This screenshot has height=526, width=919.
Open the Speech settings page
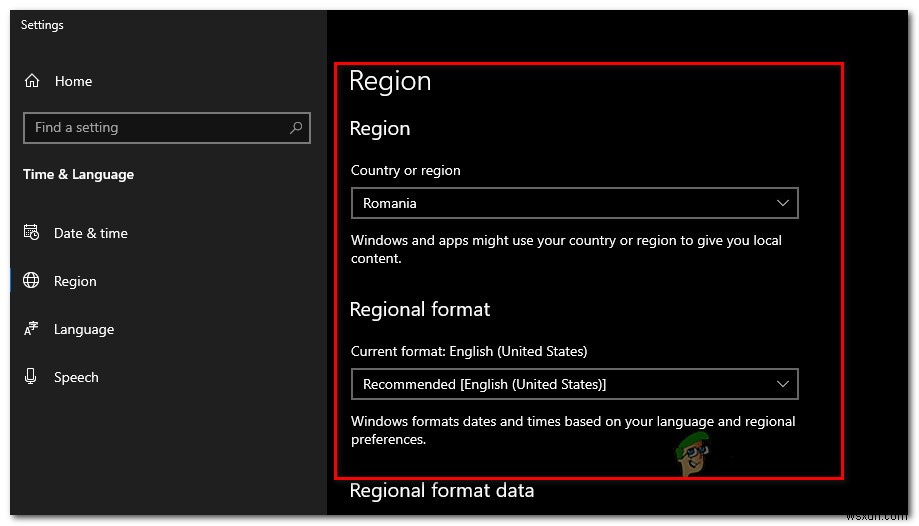tap(76, 377)
